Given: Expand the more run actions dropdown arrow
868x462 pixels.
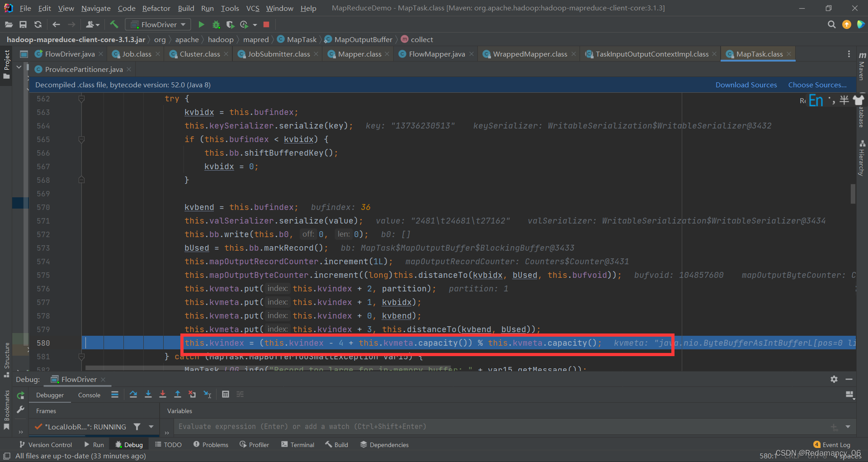Looking at the screenshot, I should [255, 25].
